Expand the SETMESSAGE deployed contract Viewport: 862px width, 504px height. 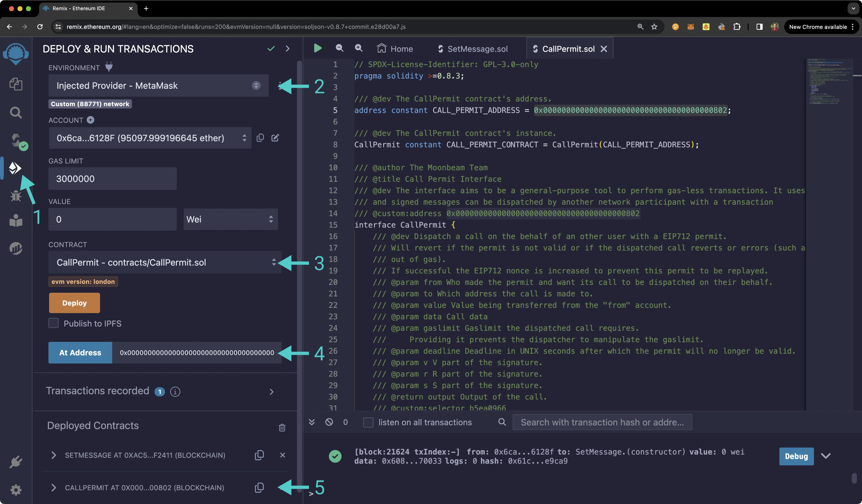(53, 455)
